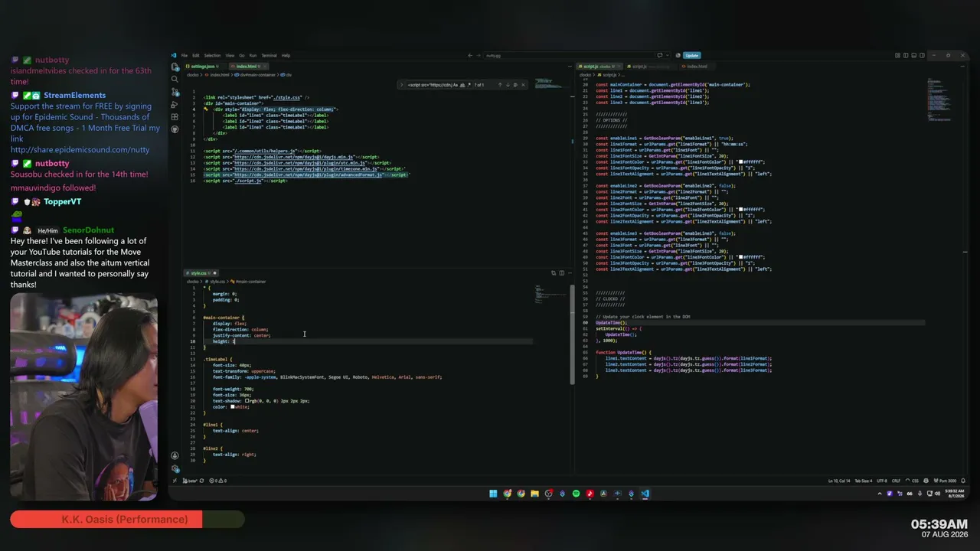
Task: Close the find widget
Action: pos(523,85)
